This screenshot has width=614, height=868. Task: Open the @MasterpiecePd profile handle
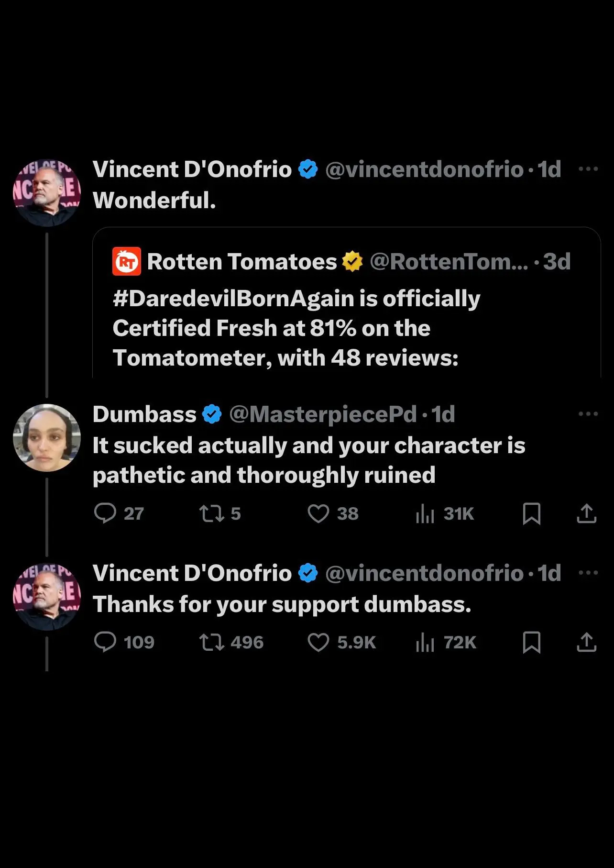322,414
